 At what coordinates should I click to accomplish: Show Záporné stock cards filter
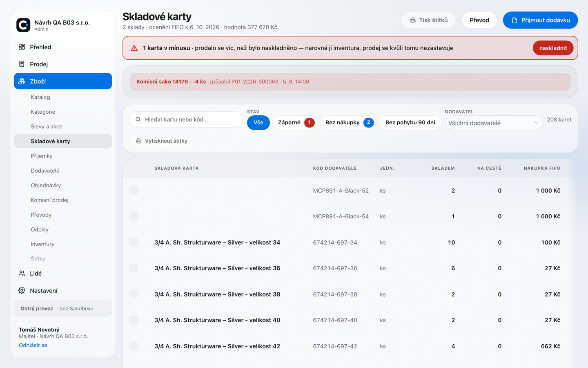[295, 123]
